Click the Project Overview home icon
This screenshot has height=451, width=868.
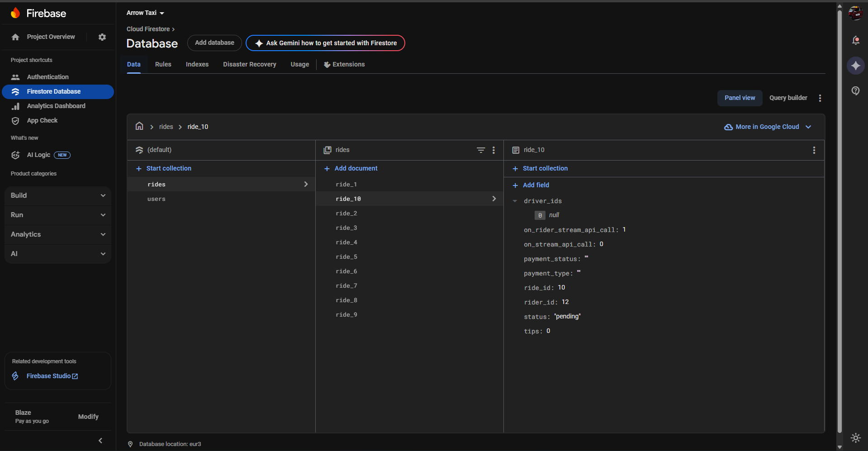pos(15,37)
